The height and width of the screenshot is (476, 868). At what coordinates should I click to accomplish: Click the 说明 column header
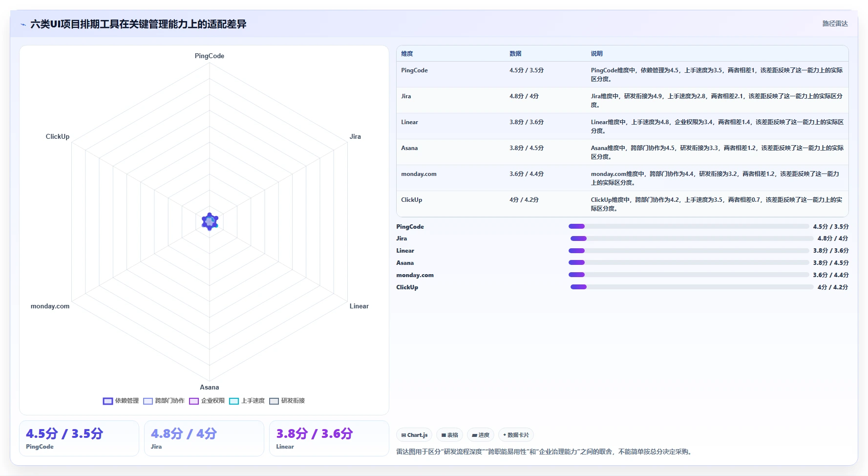596,54
